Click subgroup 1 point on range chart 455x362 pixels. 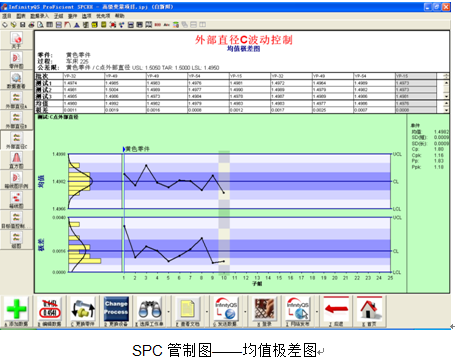(x=124, y=226)
